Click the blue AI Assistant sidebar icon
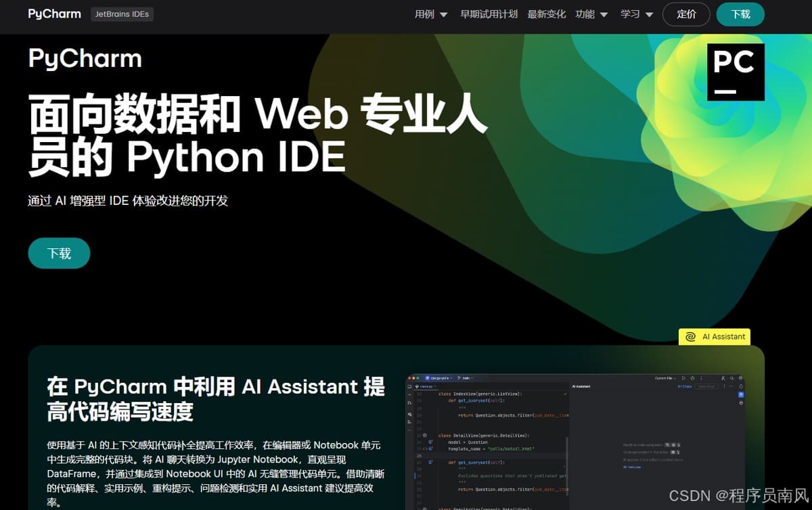This screenshot has height=510, width=812. point(741,394)
